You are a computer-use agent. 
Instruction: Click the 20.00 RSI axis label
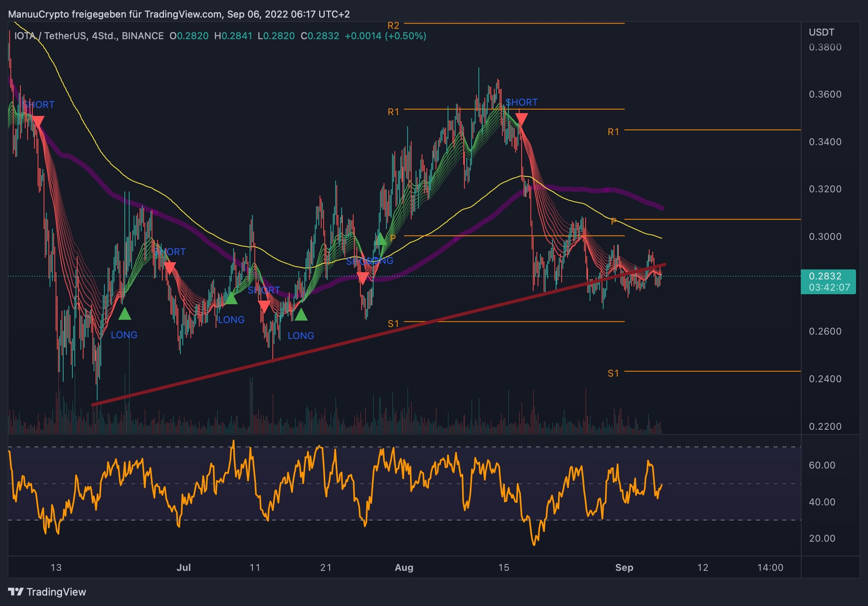point(822,538)
